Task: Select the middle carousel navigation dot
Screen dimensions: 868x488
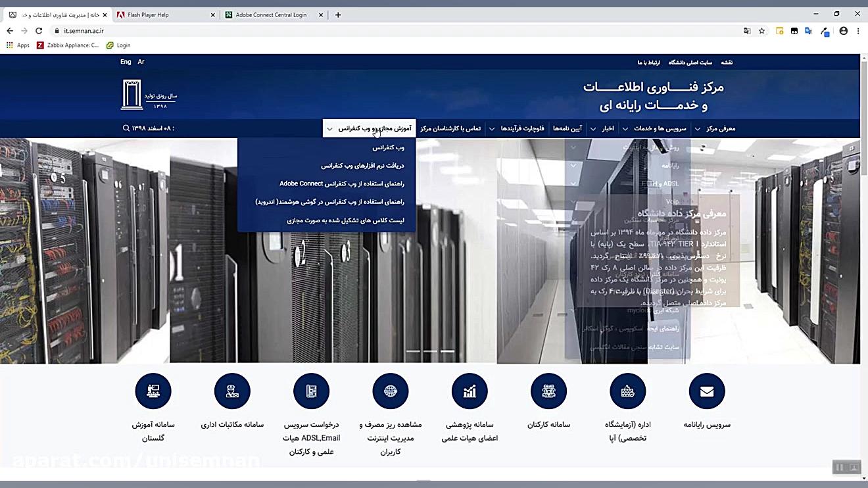Action: 431,352
